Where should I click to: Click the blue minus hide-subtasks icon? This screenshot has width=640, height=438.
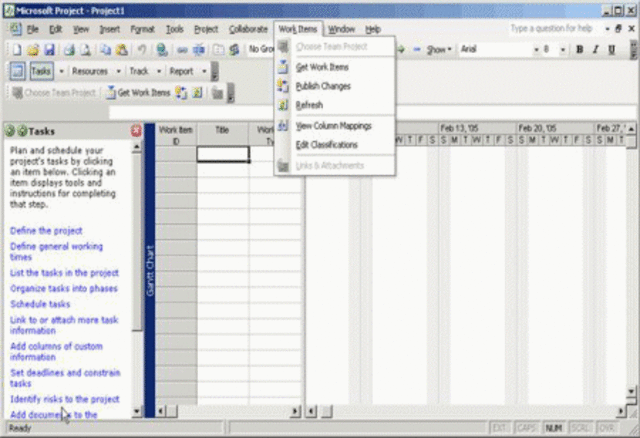tap(416, 49)
